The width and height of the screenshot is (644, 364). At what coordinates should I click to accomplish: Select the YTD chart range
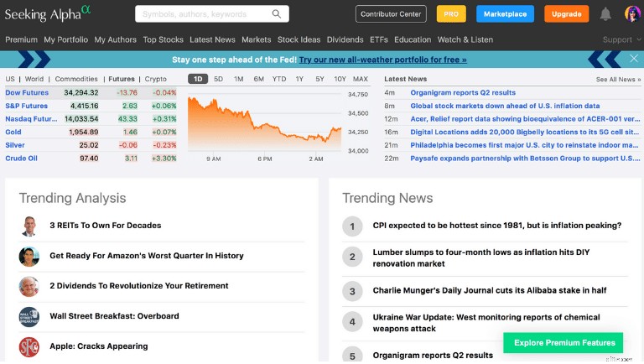tap(279, 79)
